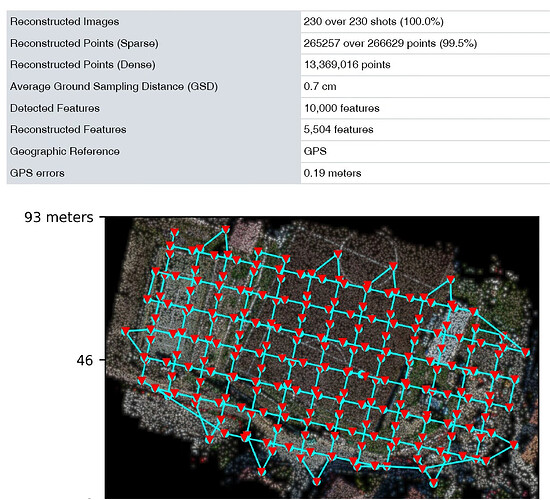Viewport: 550px width, 500px height.
Task: Select the 5,504 features value
Action: click(x=338, y=130)
